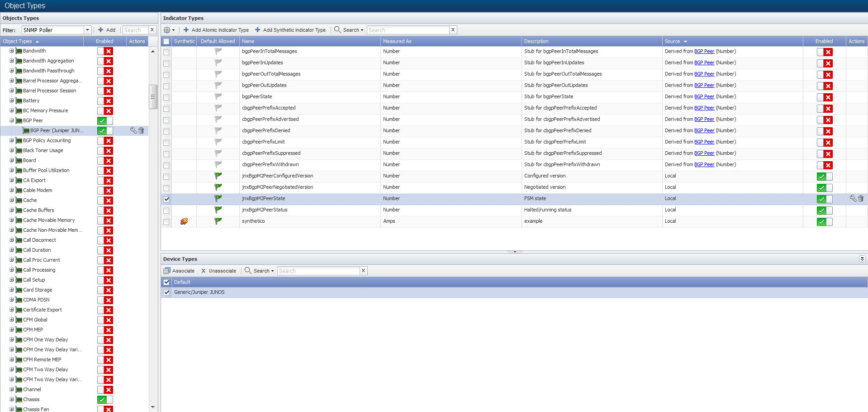Click the gray flag for bgpPeerState
The height and width of the screenshot is (412, 868).
(x=218, y=96)
